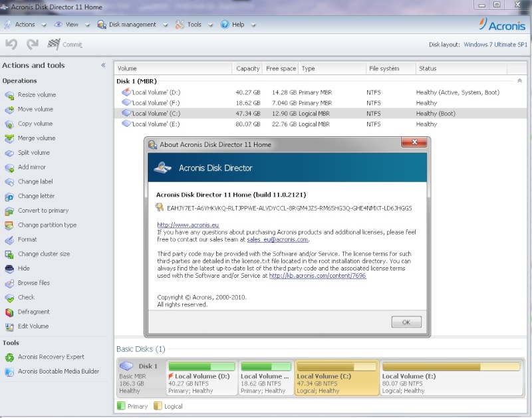
Task: Collapse the Disk 1 (MBR) volume group
Action: (x=519, y=80)
